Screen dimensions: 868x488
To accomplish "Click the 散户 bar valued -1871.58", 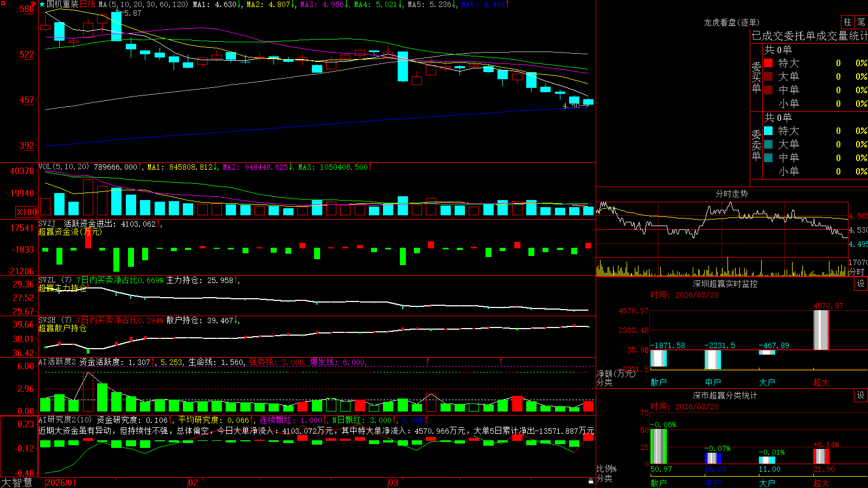I will tap(659, 358).
